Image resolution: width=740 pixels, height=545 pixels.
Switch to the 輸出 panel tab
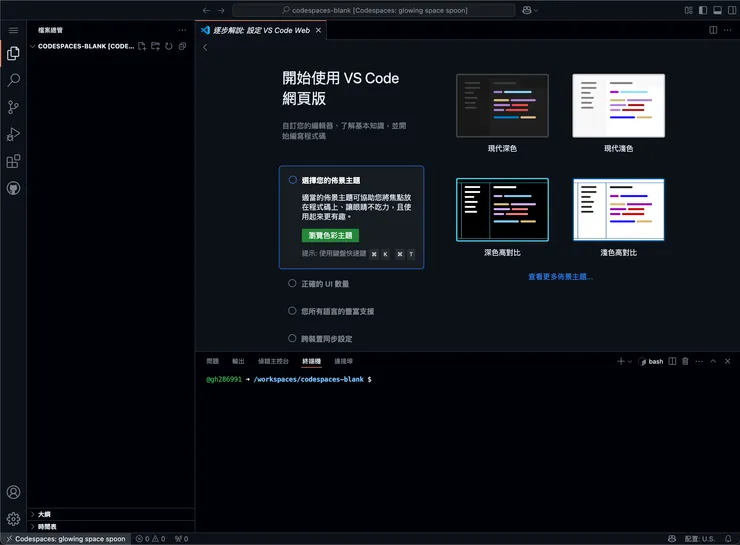(238, 361)
